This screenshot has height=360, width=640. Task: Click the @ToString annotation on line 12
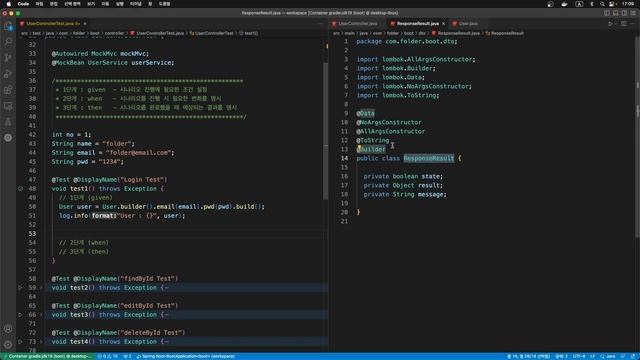pos(373,140)
